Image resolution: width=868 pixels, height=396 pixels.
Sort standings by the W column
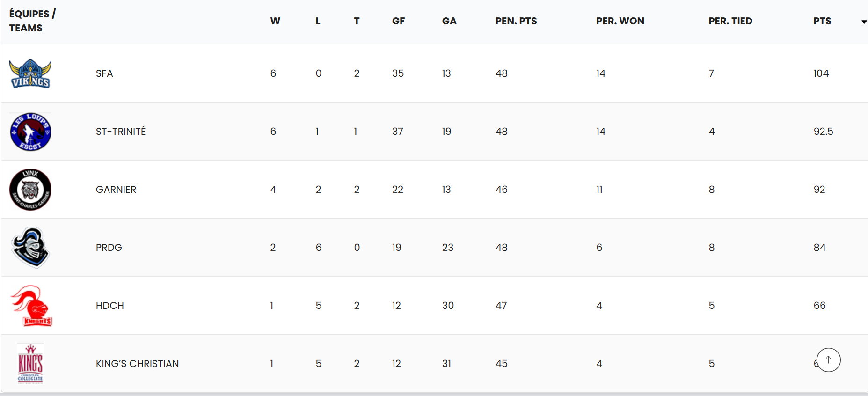pos(275,21)
